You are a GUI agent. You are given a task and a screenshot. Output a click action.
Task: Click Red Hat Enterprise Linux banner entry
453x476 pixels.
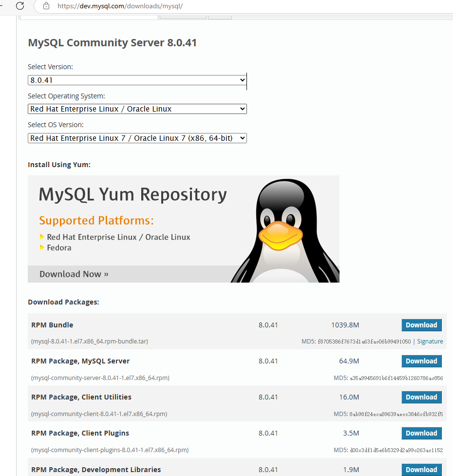pos(118,237)
